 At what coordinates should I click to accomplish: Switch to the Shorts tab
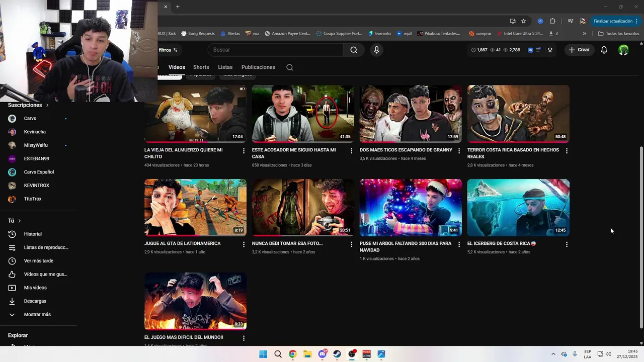201,67
